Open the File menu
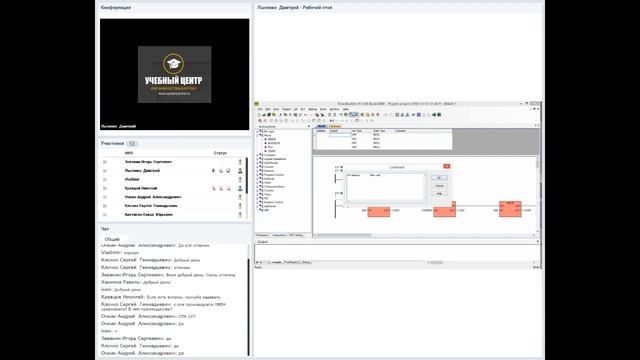Image resolution: width=640 pixels, height=360 pixels. [260, 109]
